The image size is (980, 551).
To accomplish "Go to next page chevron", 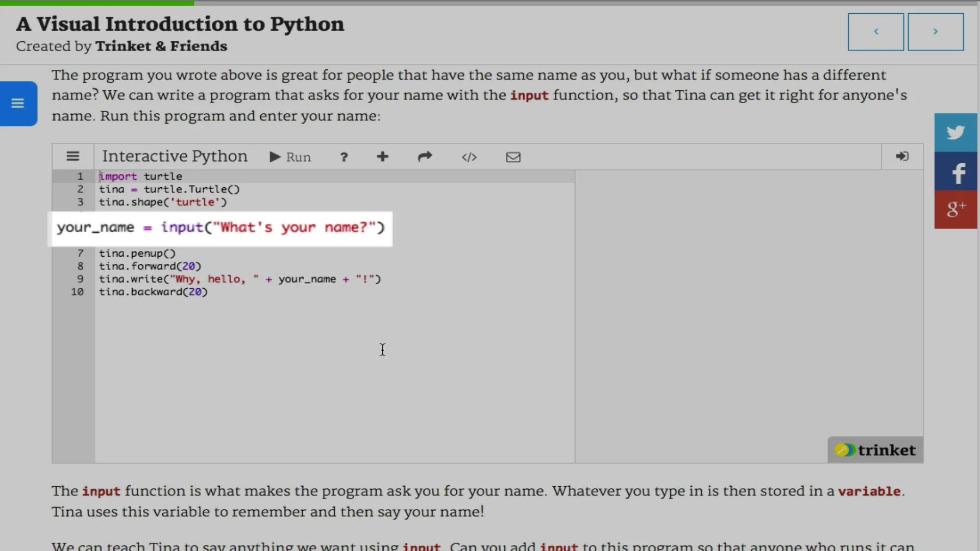I will (x=935, y=32).
